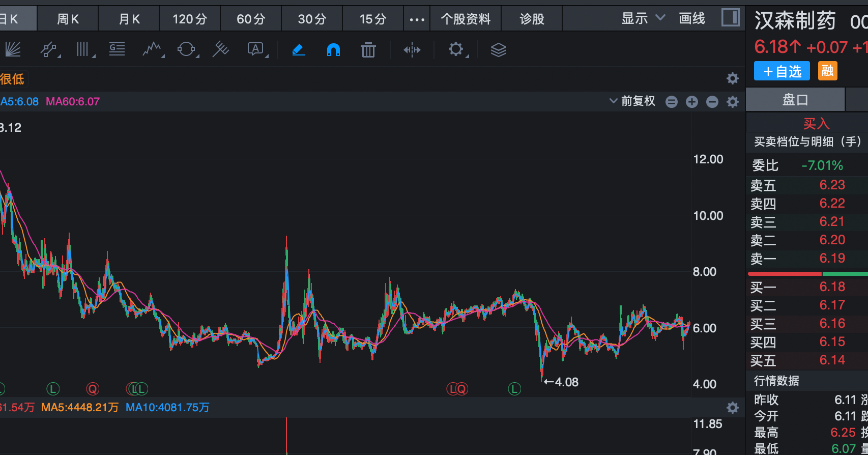Viewport: 868px width, 455px height.
Task: Select the 60分 chart period tab
Action: [251, 19]
